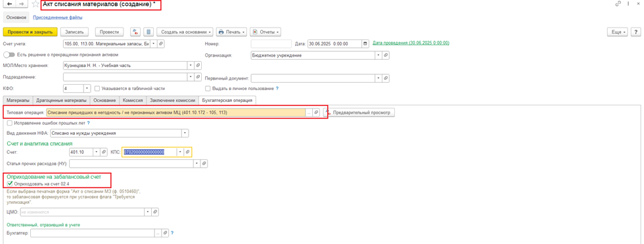Screen dimensions: 644x244
Task: Click Провести и закрыть button
Action: (30, 32)
